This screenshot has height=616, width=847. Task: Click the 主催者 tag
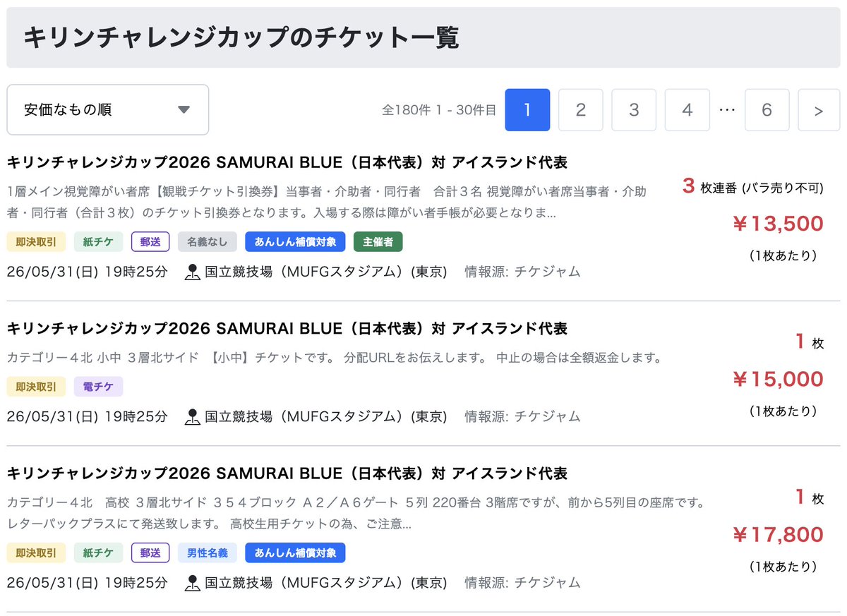(x=378, y=242)
